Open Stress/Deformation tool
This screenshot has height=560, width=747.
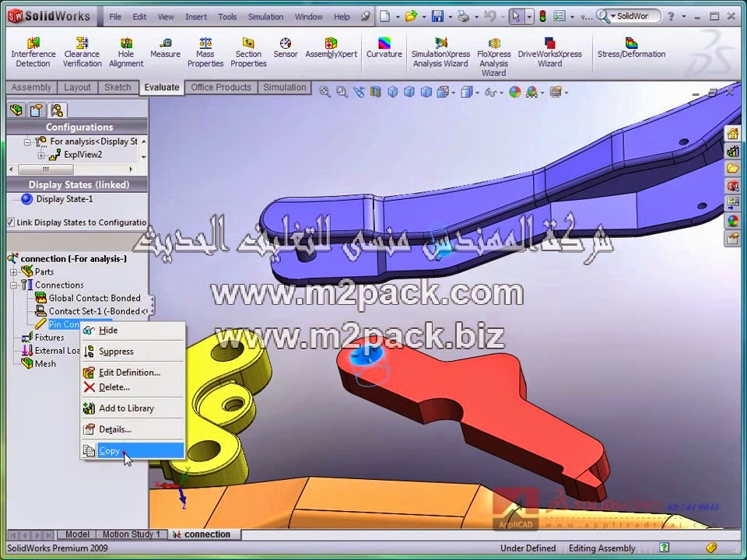pos(631,48)
